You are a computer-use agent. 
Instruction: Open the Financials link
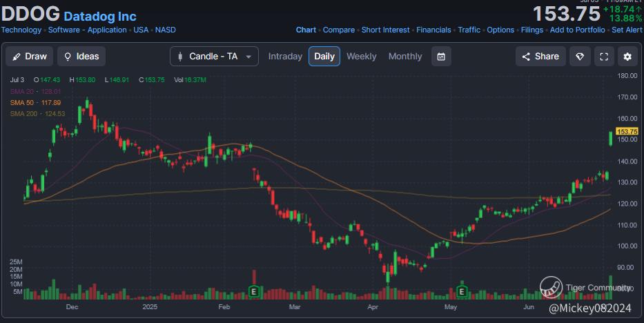click(433, 30)
